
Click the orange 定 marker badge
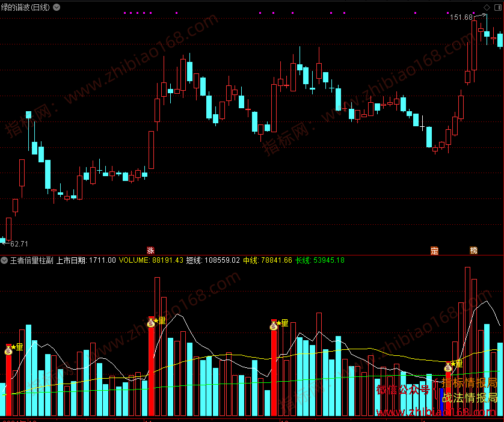point(435,251)
